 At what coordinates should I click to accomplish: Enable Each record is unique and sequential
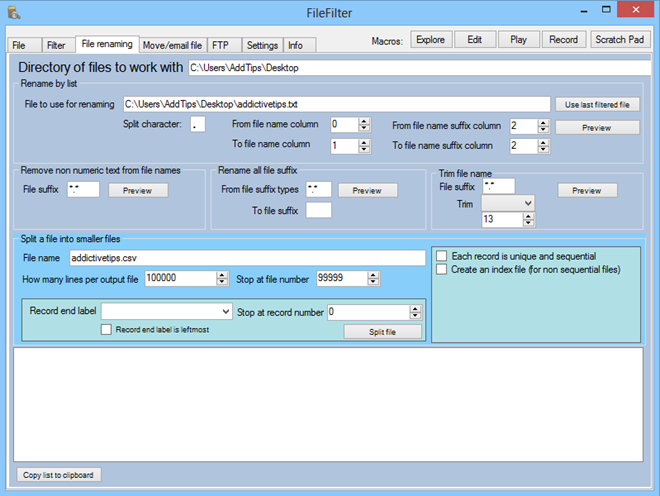pyautogui.click(x=442, y=256)
